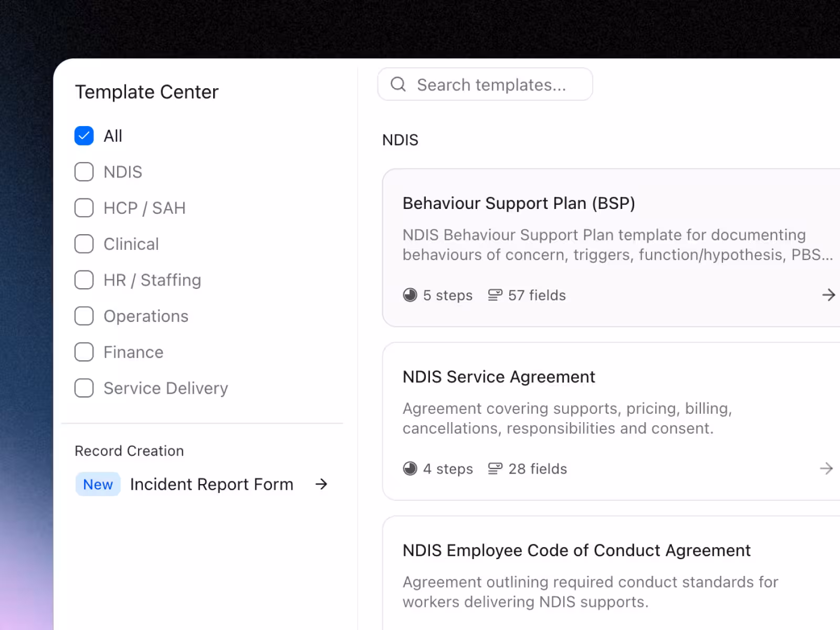Focus the Search templates field
The width and height of the screenshot is (840, 630).
pos(485,84)
